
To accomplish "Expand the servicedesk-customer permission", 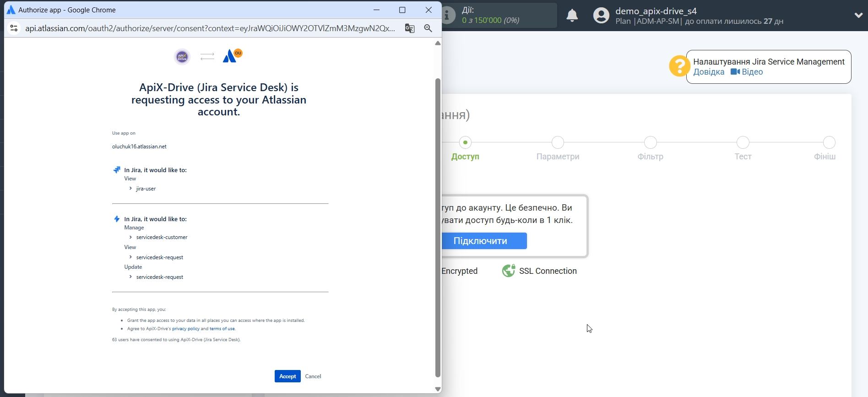I will pyautogui.click(x=130, y=237).
